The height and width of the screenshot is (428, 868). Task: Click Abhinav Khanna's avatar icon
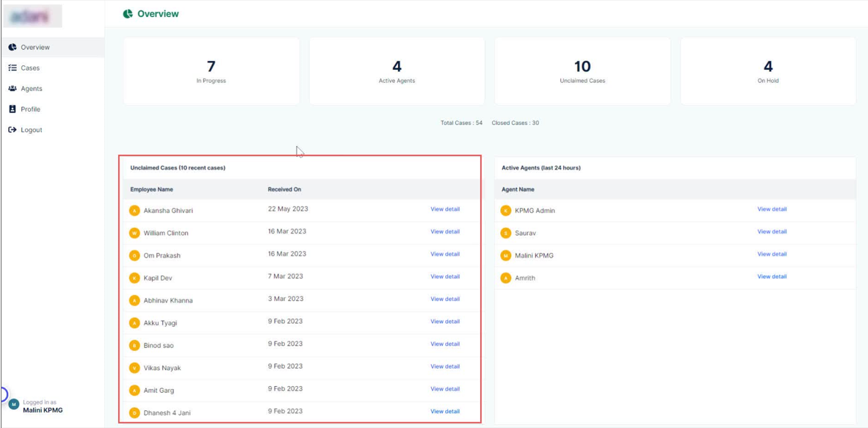tap(134, 300)
